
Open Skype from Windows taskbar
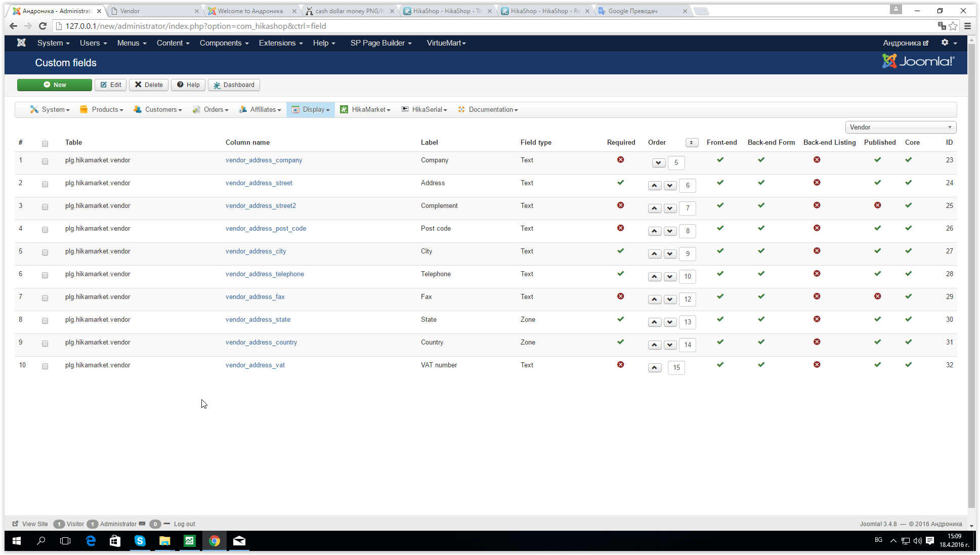tap(140, 541)
